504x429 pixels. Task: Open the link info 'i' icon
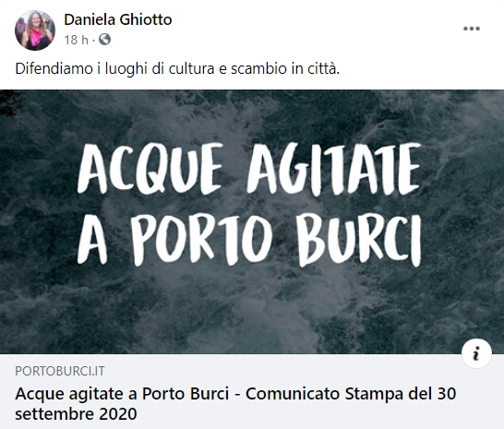(x=476, y=353)
